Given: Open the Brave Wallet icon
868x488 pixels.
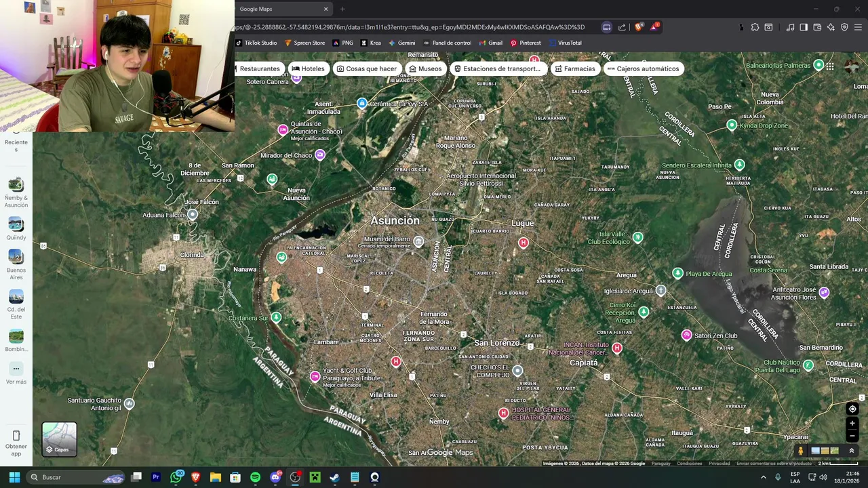Looking at the screenshot, I should [817, 27].
